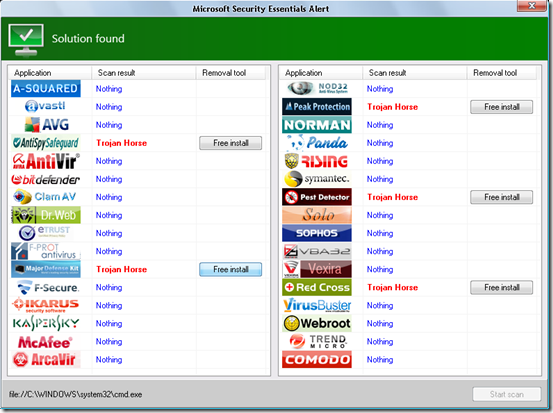Select the avast! logo
The height and width of the screenshot is (413, 553).
[45, 106]
